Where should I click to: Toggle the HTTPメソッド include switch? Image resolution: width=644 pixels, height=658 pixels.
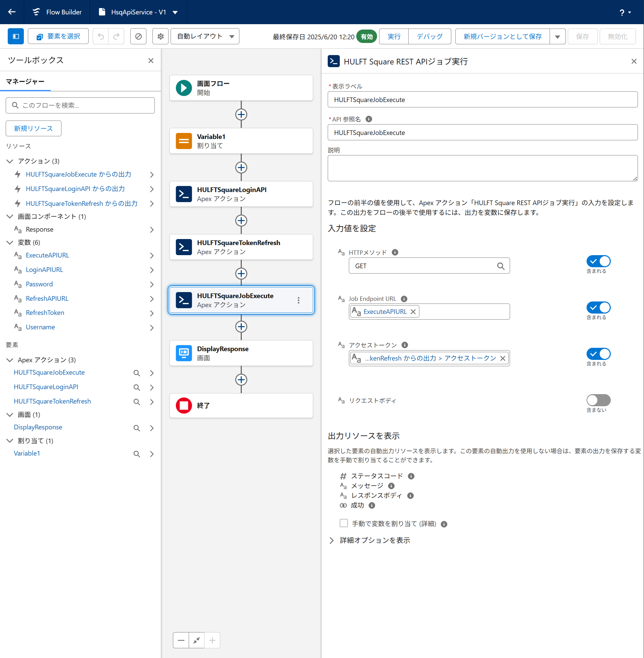coord(598,262)
